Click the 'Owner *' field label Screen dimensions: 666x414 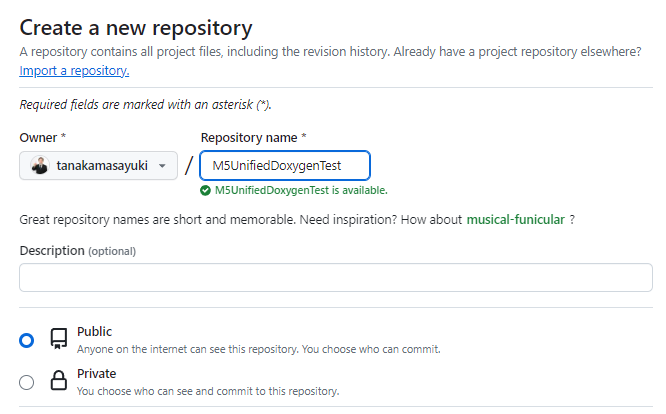coord(43,137)
